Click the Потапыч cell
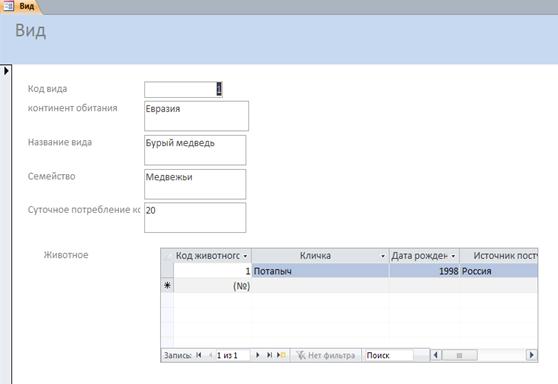This screenshot has height=384, width=558. (x=320, y=271)
